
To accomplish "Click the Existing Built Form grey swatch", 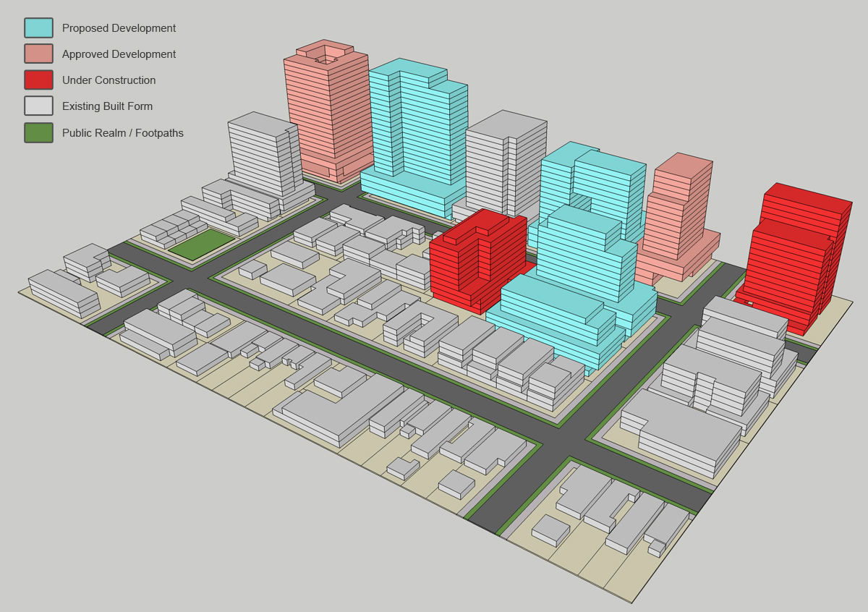I will (38, 106).
